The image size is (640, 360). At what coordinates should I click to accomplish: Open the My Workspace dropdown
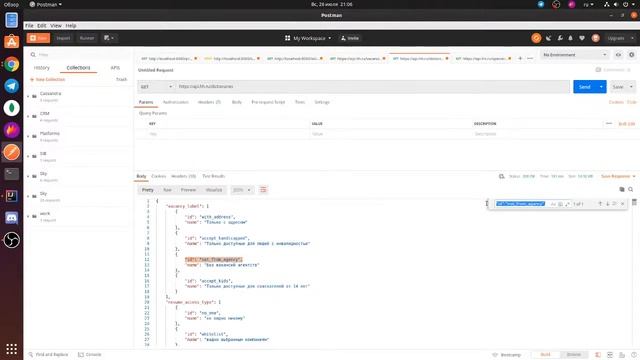click(308, 38)
